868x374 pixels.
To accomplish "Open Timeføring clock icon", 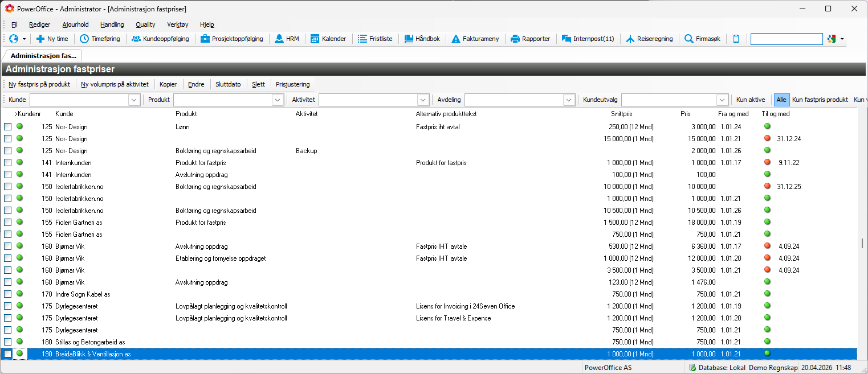I will [x=84, y=39].
